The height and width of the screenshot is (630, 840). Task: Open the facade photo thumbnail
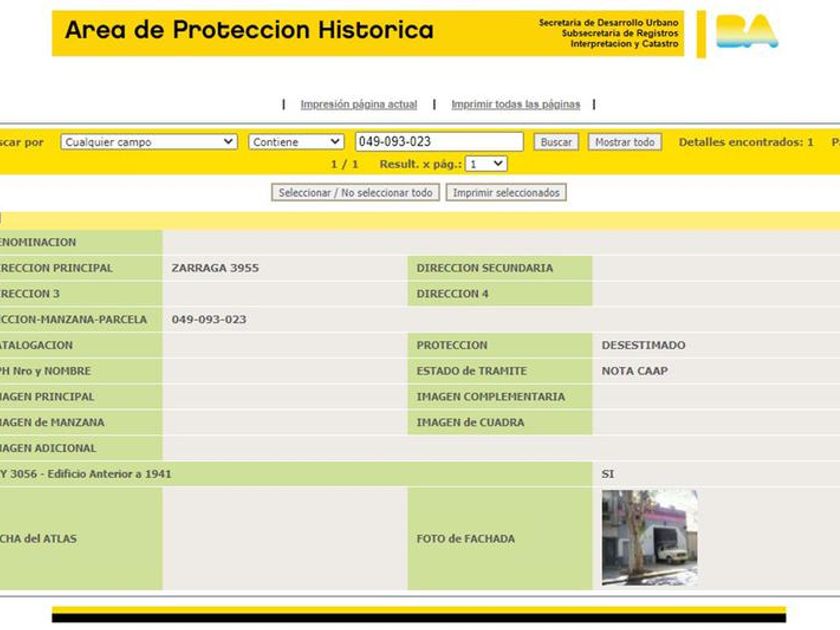click(x=649, y=537)
